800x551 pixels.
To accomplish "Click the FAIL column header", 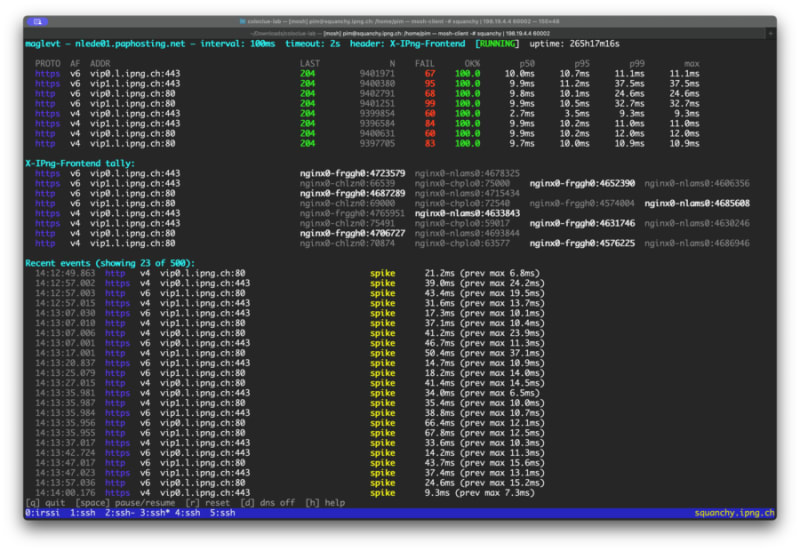I will click(425, 64).
